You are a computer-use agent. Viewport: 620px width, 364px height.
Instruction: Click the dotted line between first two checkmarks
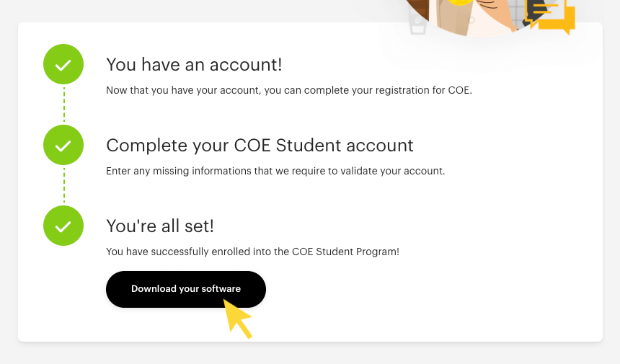63,105
